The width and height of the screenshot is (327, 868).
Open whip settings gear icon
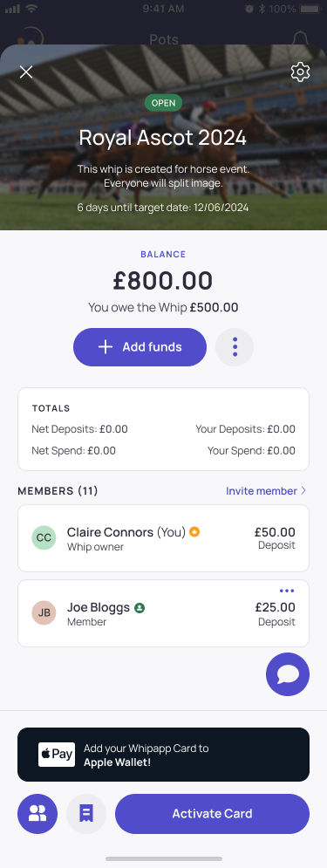point(300,72)
